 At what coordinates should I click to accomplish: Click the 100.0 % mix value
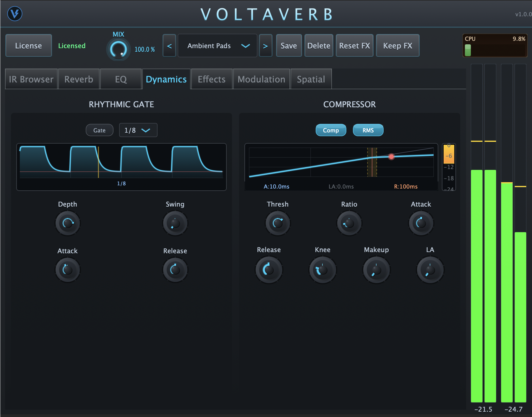tap(145, 49)
